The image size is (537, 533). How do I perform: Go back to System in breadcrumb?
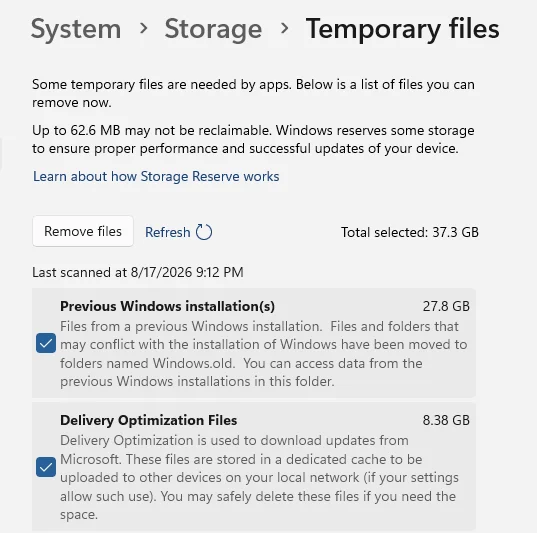point(76,29)
